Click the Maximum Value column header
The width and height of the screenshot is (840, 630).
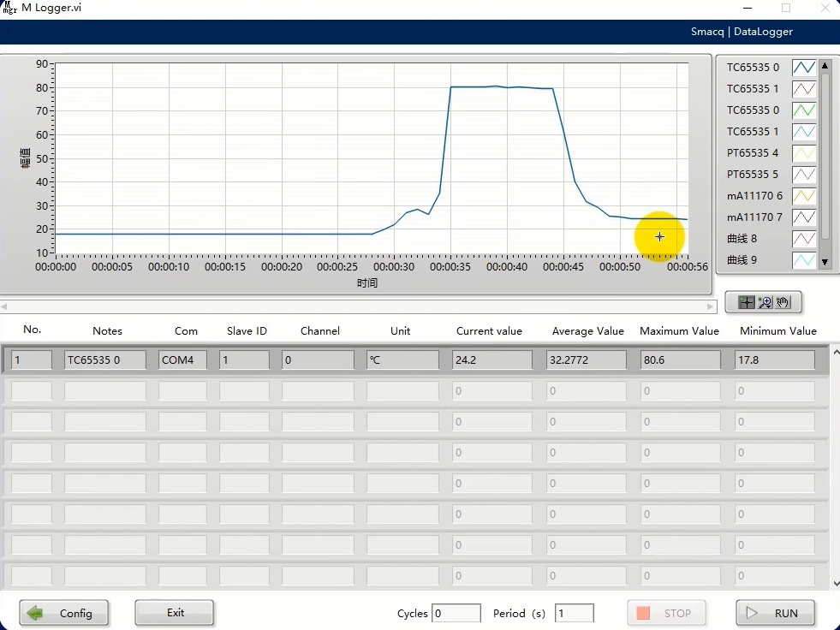679,331
